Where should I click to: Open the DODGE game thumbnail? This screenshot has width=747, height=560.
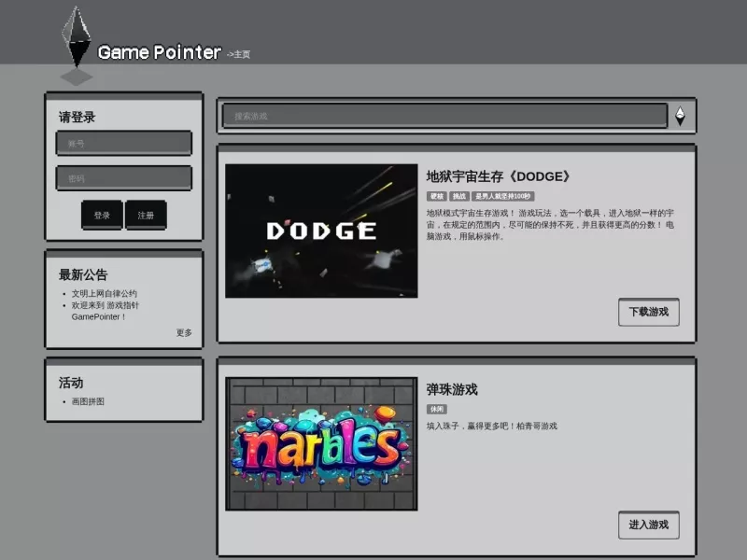(321, 231)
